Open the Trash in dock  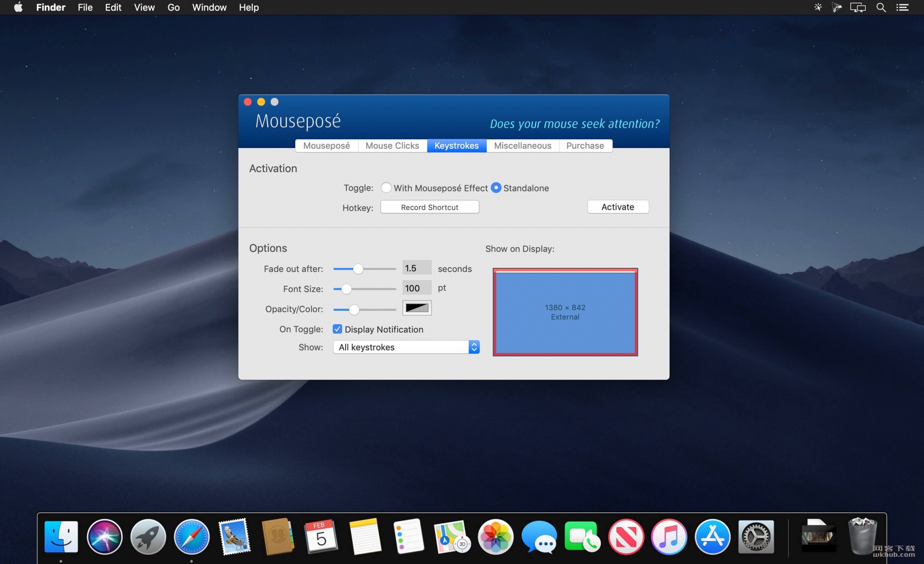coord(863,537)
